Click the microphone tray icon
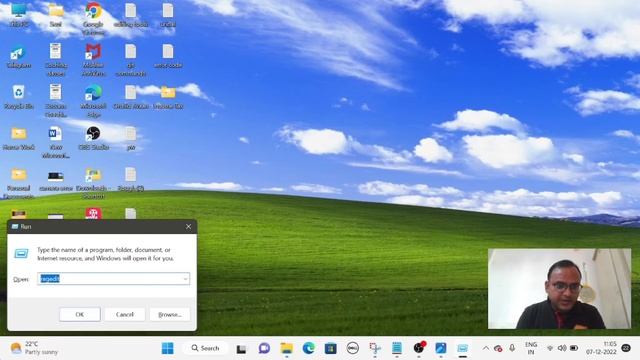This screenshot has width=640, height=360. 512,348
